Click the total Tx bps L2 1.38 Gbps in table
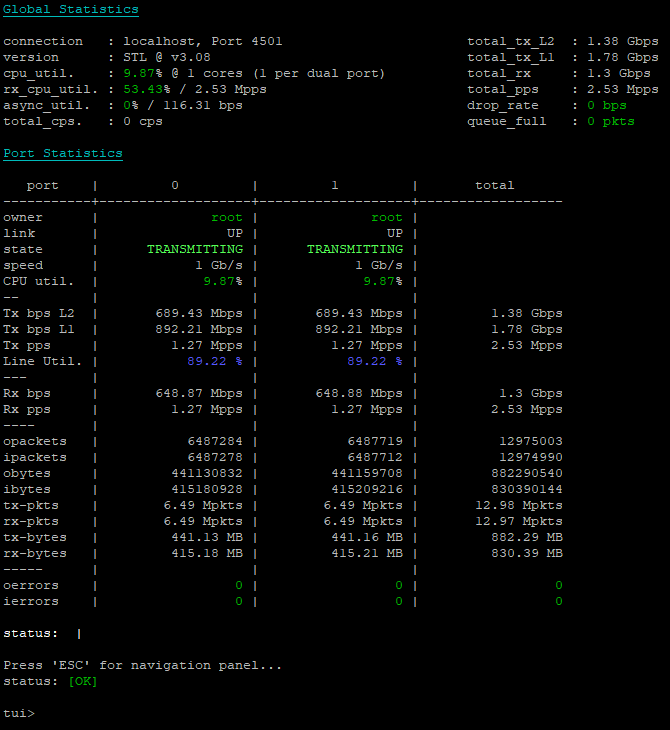This screenshot has height=730, width=670. click(x=527, y=313)
